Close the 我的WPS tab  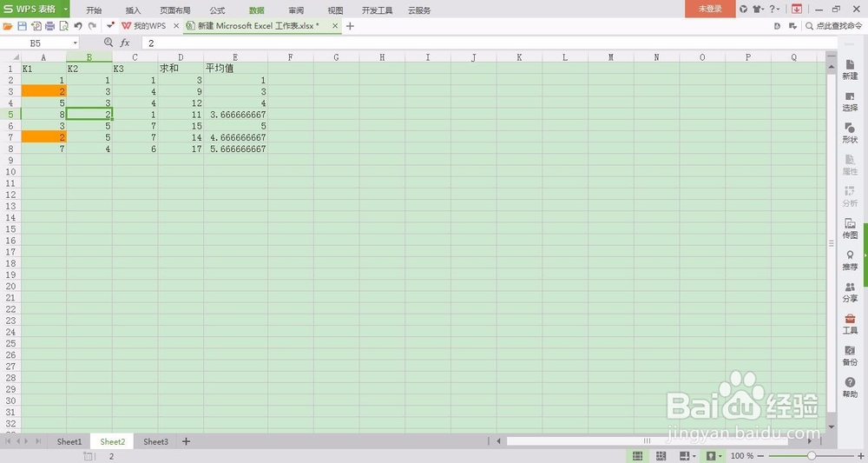coord(176,26)
